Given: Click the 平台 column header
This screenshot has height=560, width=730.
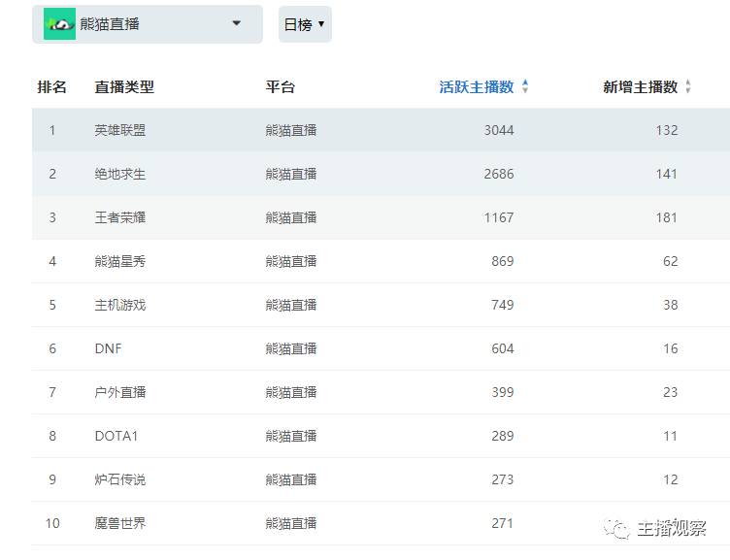Looking at the screenshot, I should [x=280, y=86].
